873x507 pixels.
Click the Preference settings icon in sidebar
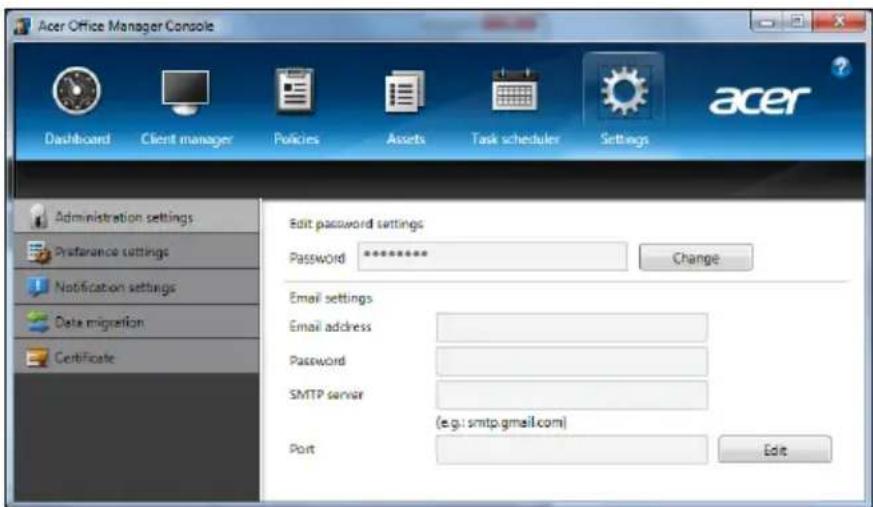tap(38, 252)
